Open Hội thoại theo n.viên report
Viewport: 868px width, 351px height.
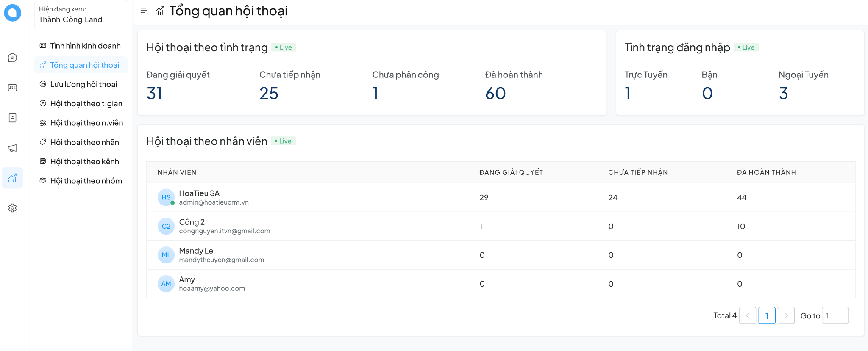coord(86,123)
